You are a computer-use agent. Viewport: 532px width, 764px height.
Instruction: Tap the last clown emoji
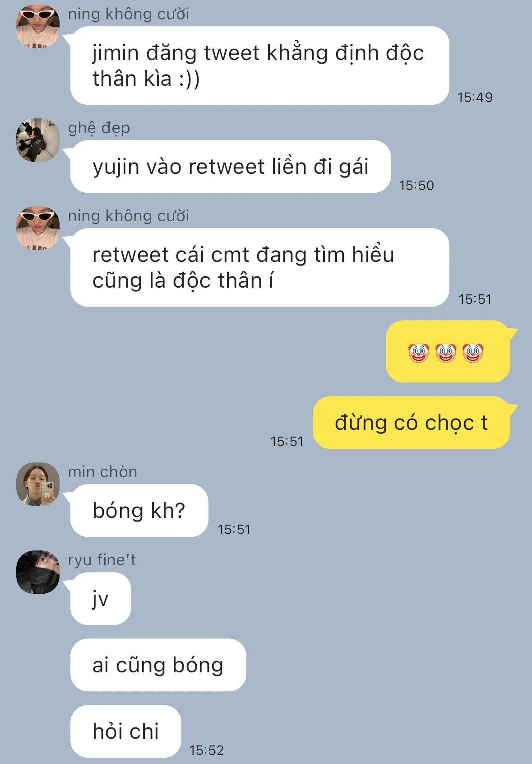point(473,353)
